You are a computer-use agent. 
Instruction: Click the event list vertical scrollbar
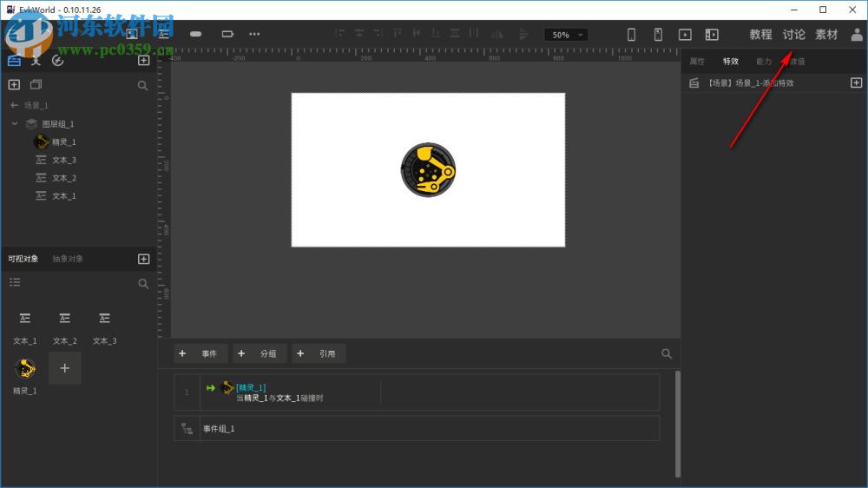pos(678,424)
